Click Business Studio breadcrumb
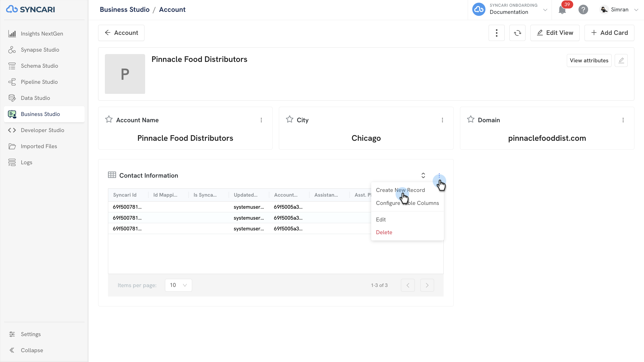Screen dimensions: 644x362 pyautogui.click(x=125, y=9)
